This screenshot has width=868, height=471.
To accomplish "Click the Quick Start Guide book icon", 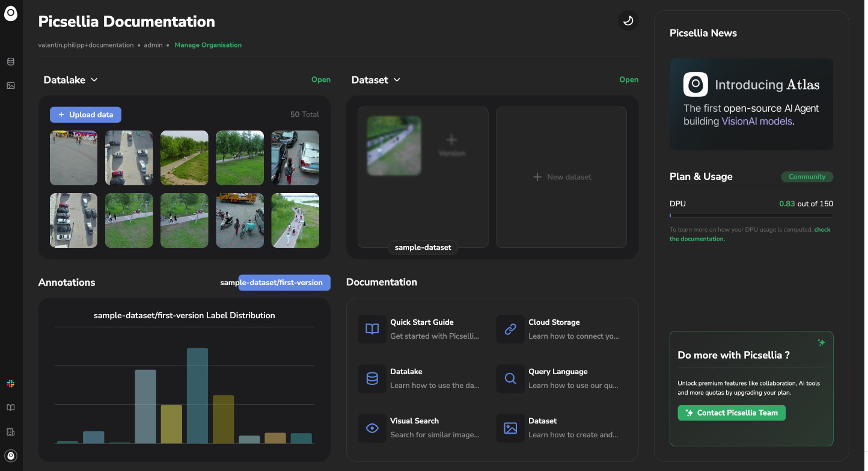I will [x=372, y=329].
